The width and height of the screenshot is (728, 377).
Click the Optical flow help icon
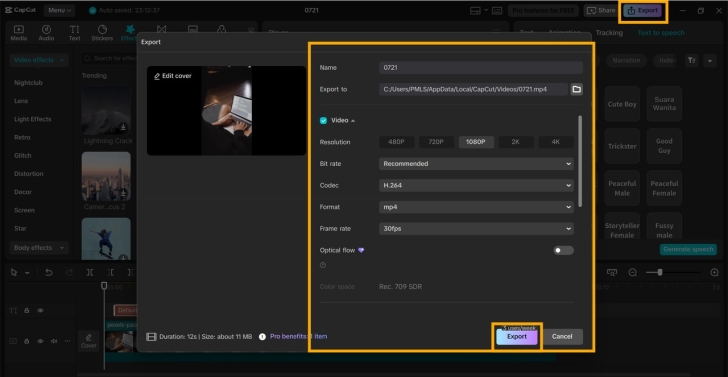coord(323,265)
